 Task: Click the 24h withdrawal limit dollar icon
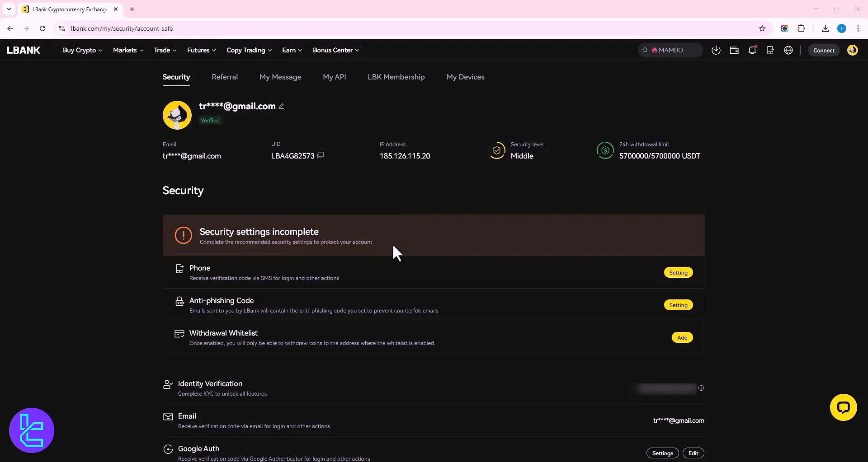tap(605, 150)
